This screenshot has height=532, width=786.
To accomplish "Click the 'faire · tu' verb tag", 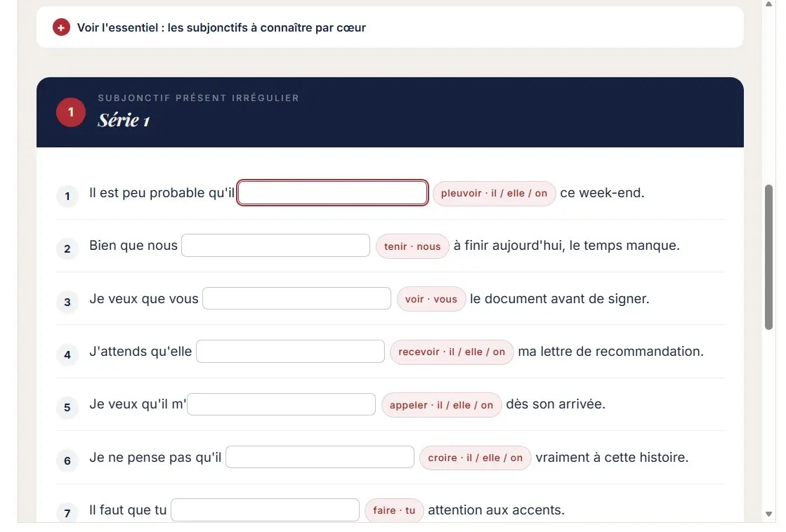I will pyautogui.click(x=394, y=510).
